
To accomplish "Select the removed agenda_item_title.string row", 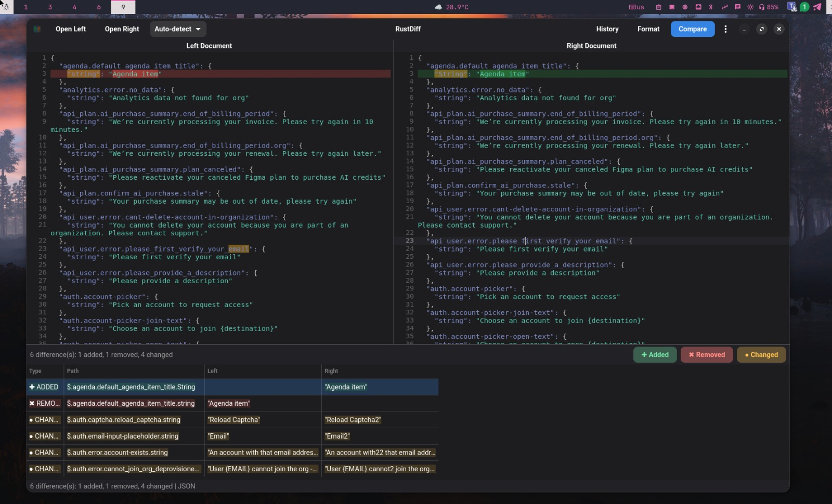I will [x=232, y=403].
